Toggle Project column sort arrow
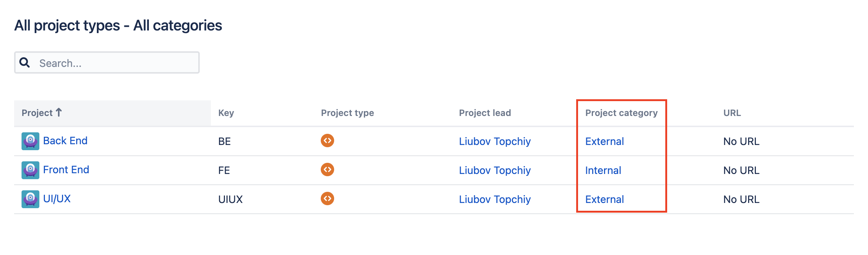868x255 pixels. 59,112
